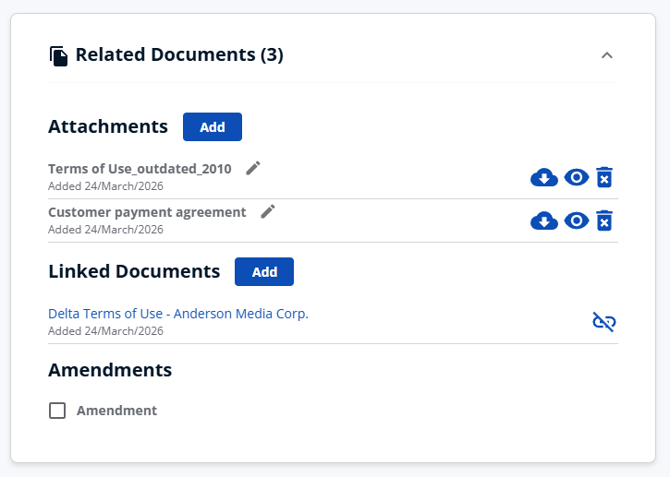
Task: Click the Related Documents file icon
Action: coord(59,56)
